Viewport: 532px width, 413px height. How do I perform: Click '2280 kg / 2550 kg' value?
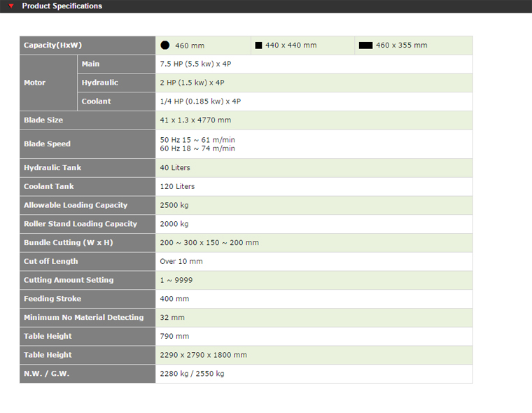tap(192, 374)
